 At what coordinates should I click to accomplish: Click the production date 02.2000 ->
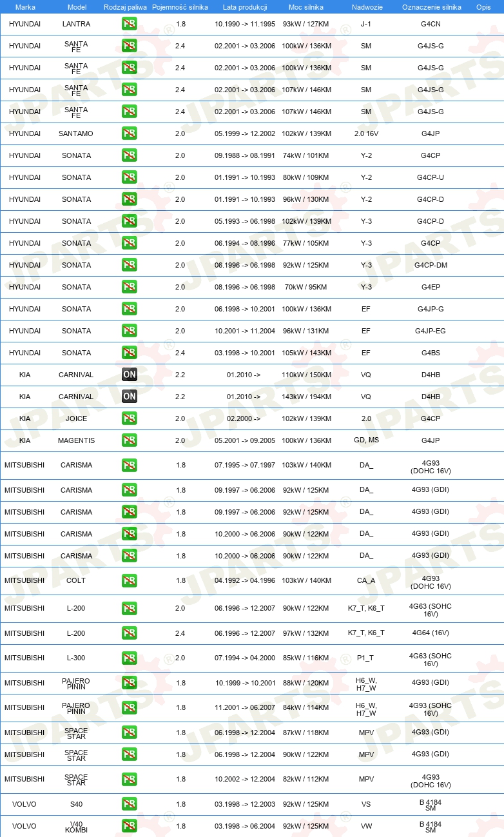pos(244,418)
